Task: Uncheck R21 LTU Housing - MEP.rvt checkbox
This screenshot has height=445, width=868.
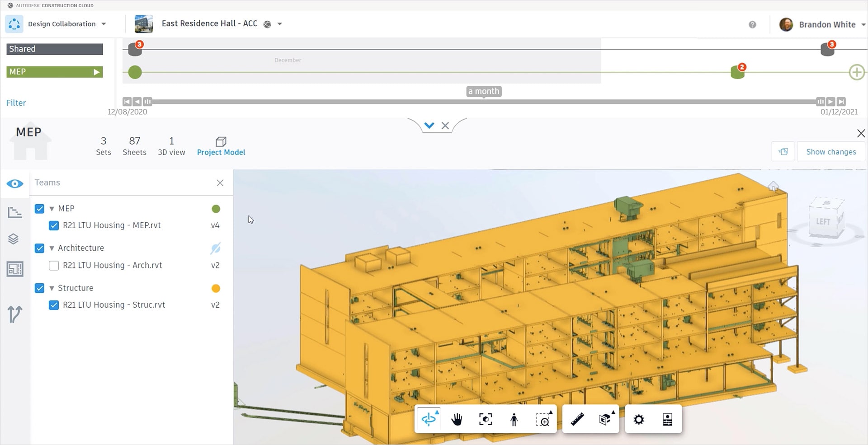Action: click(54, 225)
